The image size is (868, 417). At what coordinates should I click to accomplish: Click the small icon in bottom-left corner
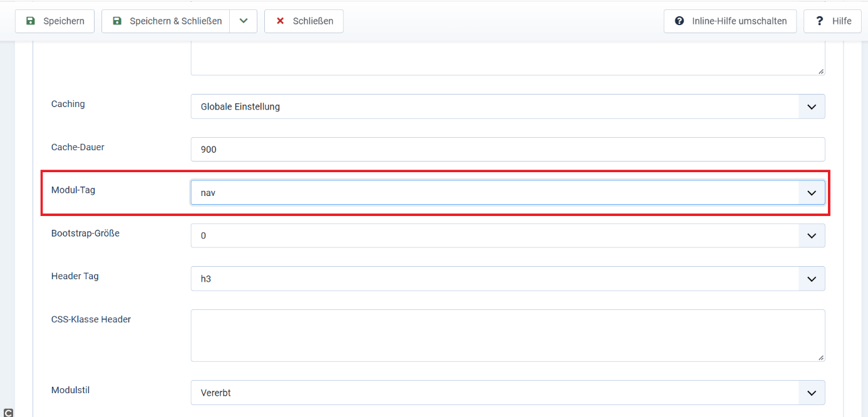[8, 413]
